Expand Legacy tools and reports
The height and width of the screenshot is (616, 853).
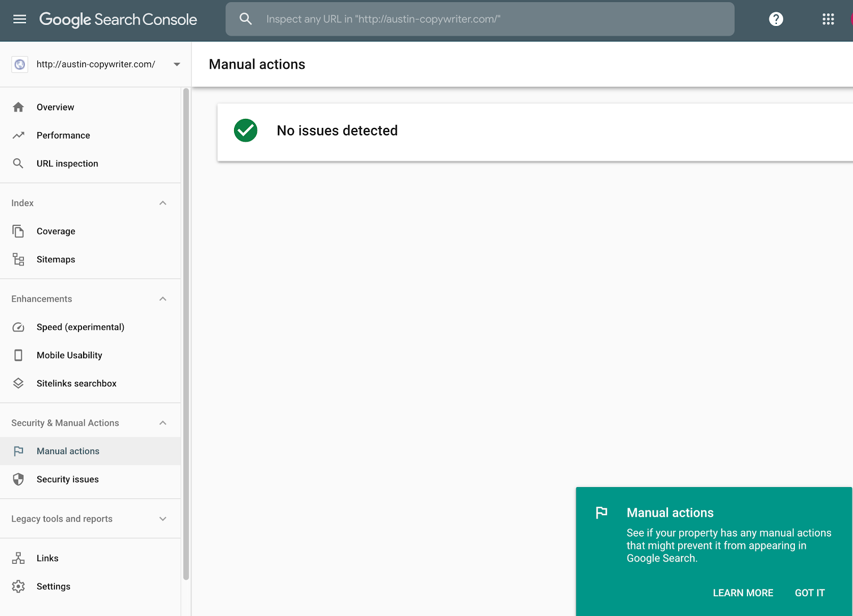[163, 519]
